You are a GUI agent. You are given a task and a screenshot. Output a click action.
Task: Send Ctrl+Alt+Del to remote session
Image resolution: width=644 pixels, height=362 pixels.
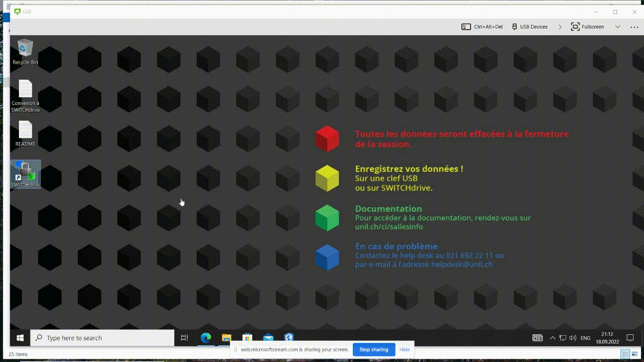pos(482,27)
